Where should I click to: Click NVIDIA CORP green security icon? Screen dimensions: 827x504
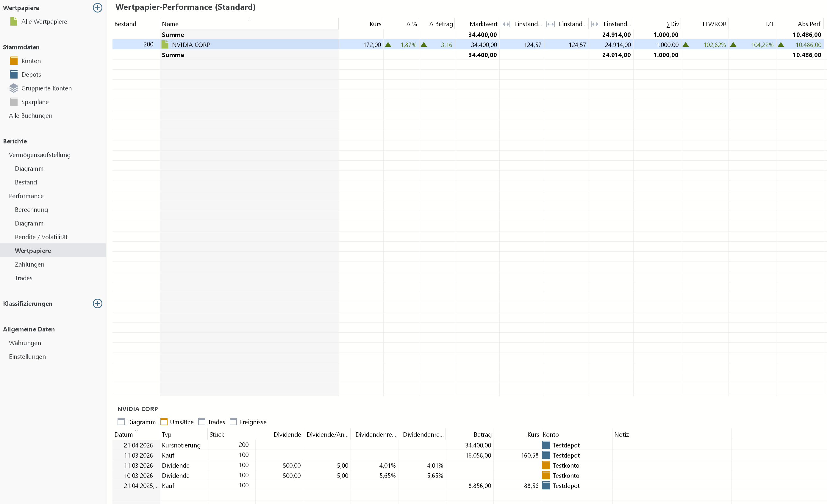(x=165, y=45)
